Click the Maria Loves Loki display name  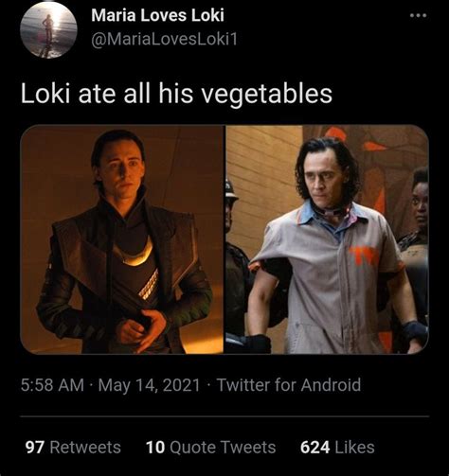click(157, 15)
